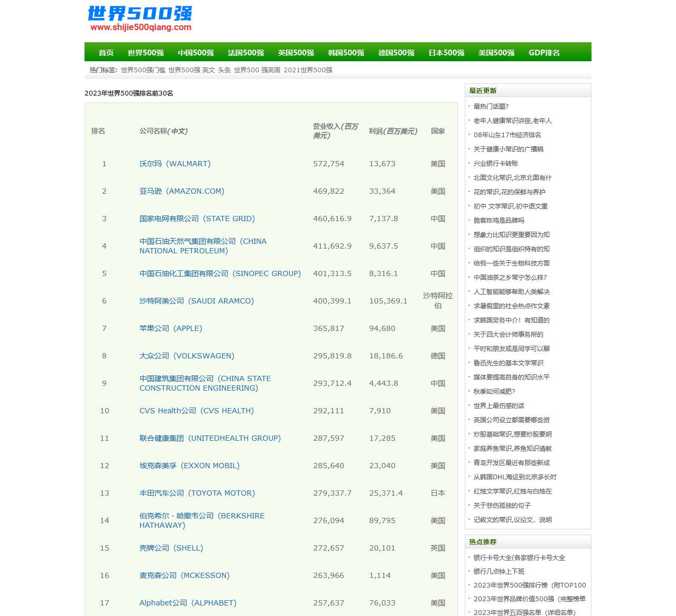The height and width of the screenshot is (616, 676).
Task: Open recommended link 银行几点钟上下班
Action: [499, 571]
